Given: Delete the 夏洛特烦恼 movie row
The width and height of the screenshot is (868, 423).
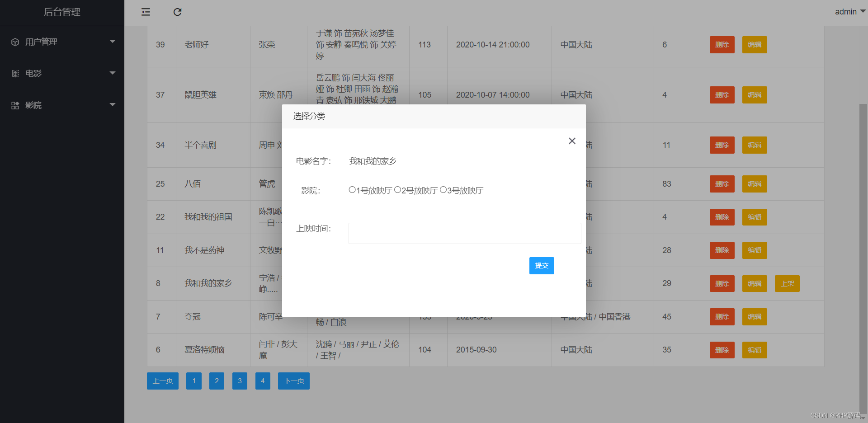Looking at the screenshot, I should (x=722, y=350).
